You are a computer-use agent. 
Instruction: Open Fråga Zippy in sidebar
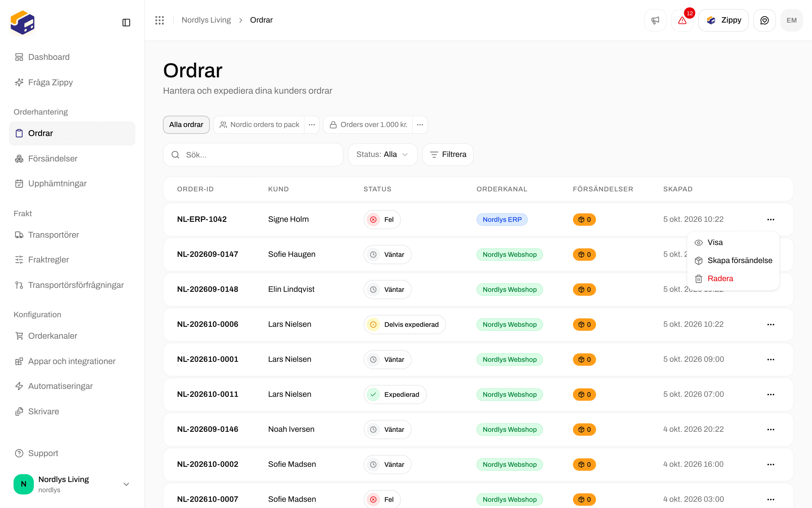click(x=72, y=82)
